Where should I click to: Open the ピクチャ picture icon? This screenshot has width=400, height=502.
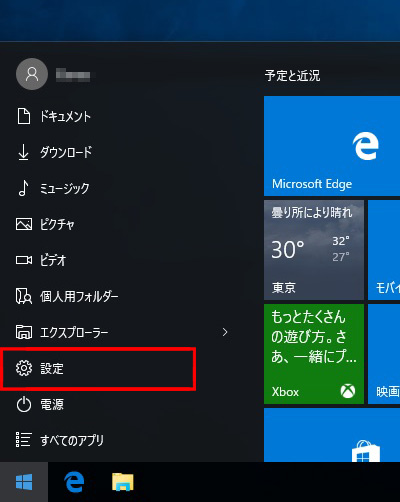pos(24,224)
